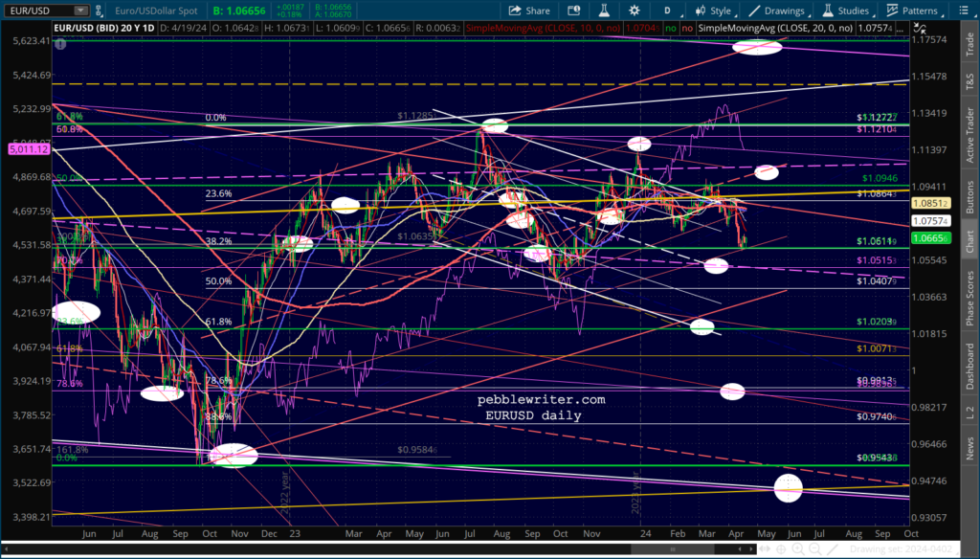Click the info circle icon in chart corner
The height and width of the screenshot is (559, 980).
[x=60, y=44]
